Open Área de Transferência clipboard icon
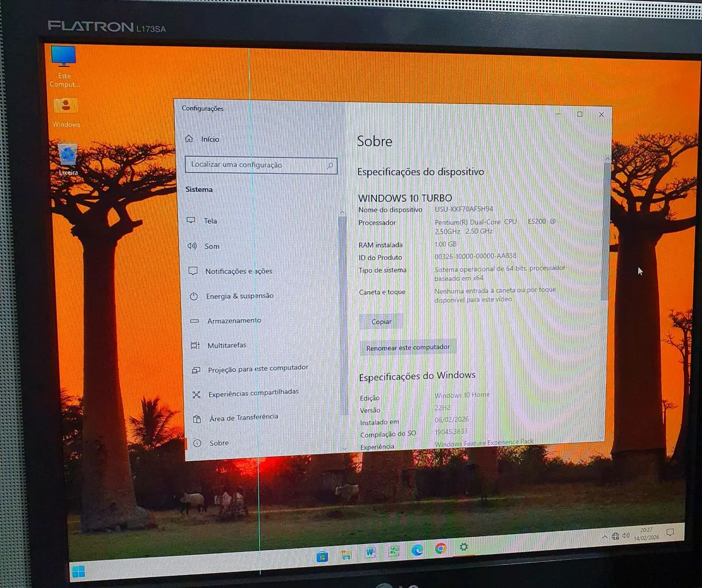 coord(197,419)
